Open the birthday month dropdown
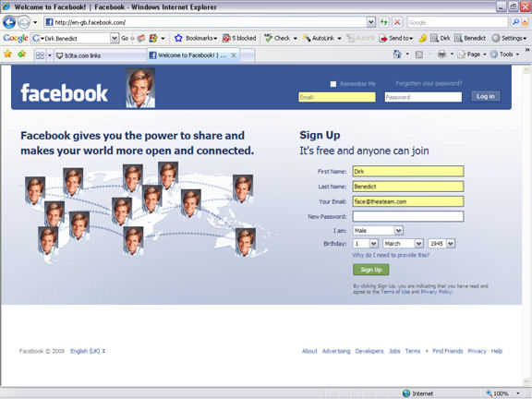The image size is (532, 399). coord(403,244)
